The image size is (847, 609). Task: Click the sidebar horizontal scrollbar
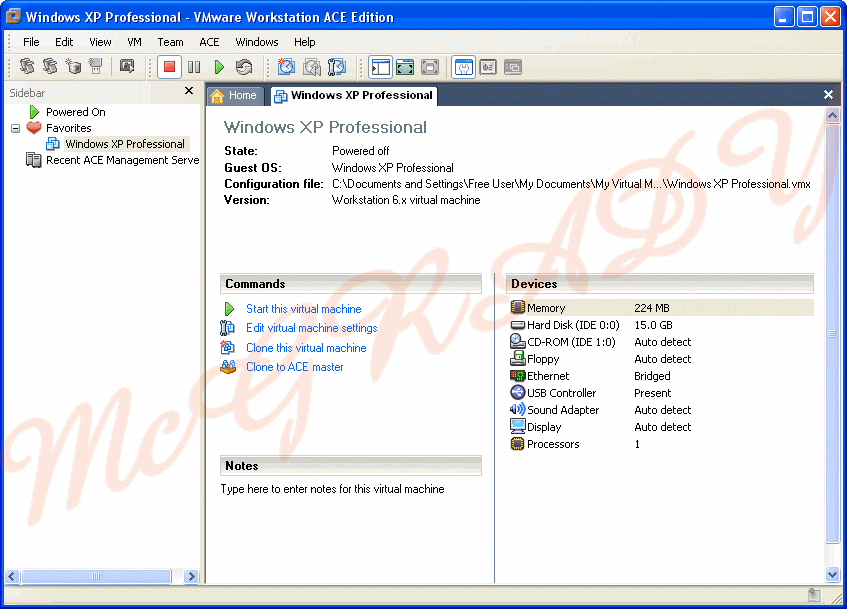tap(100, 576)
